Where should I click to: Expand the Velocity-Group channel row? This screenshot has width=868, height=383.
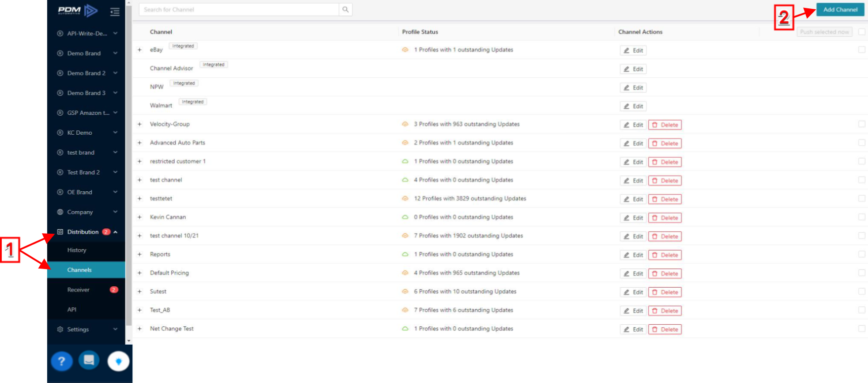click(x=139, y=125)
